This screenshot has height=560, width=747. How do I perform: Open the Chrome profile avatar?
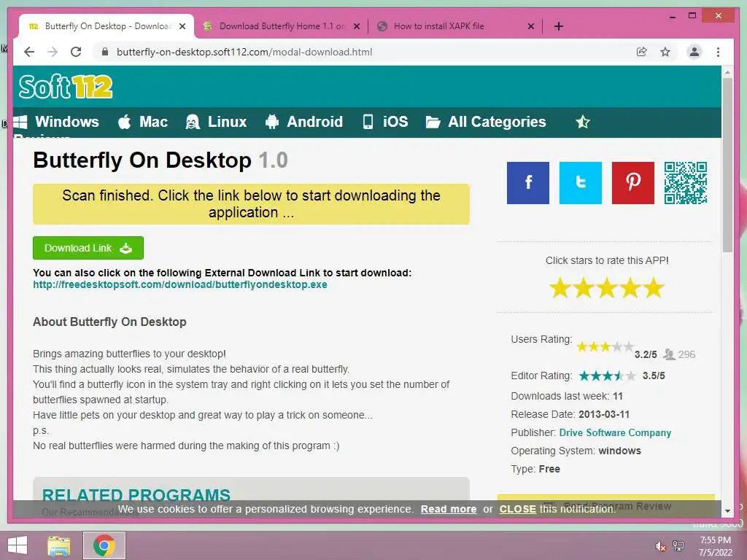click(x=694, y=52)
